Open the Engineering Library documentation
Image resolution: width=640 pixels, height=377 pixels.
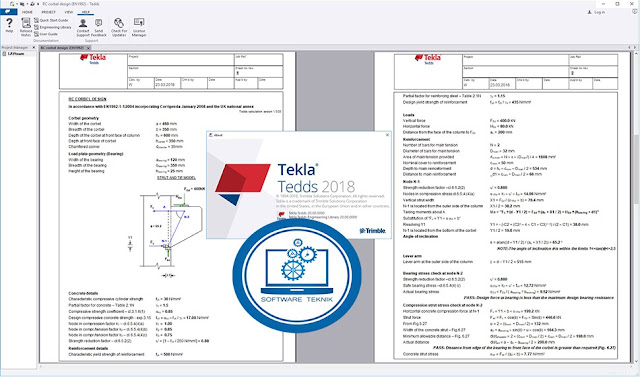[x=53, y=27]
